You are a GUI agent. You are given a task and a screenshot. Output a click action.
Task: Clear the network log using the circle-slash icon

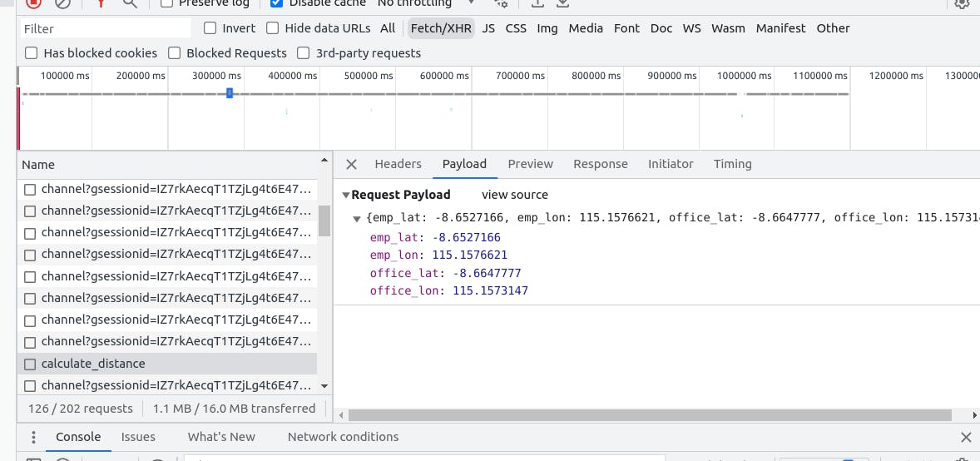coord(62,3)
